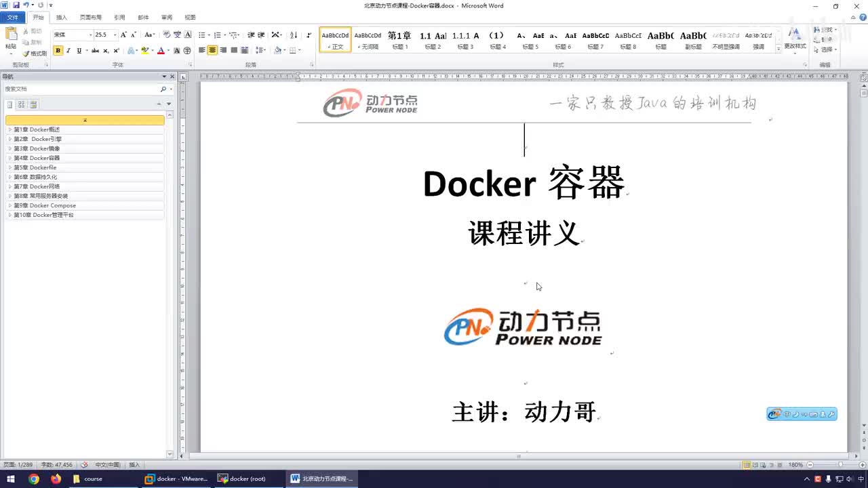Click the line spacing icon

tap(259, 51)
